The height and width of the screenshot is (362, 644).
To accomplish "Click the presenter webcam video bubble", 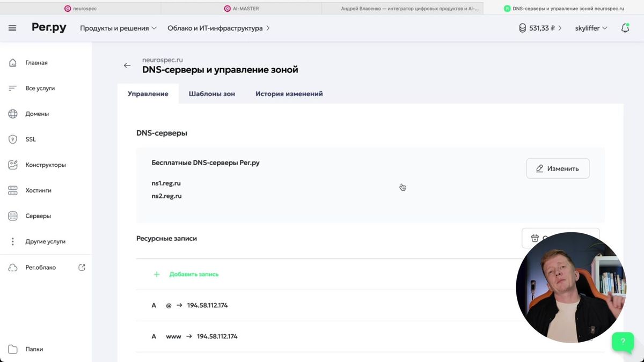I will [571, 287].
